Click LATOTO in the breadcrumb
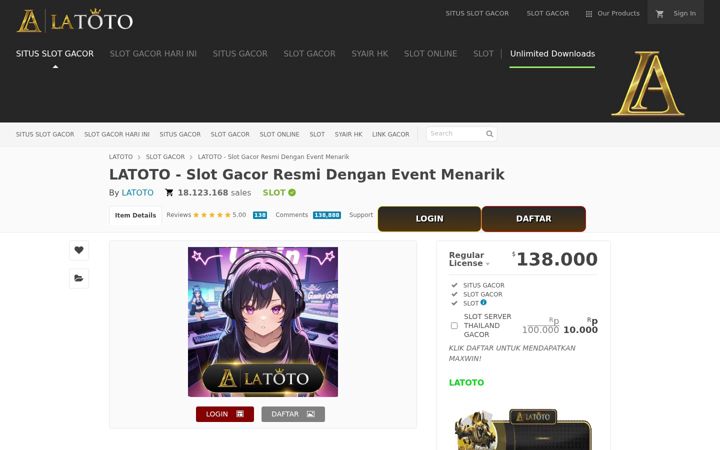This screenshot has height=450, width=720. [121, 157]
